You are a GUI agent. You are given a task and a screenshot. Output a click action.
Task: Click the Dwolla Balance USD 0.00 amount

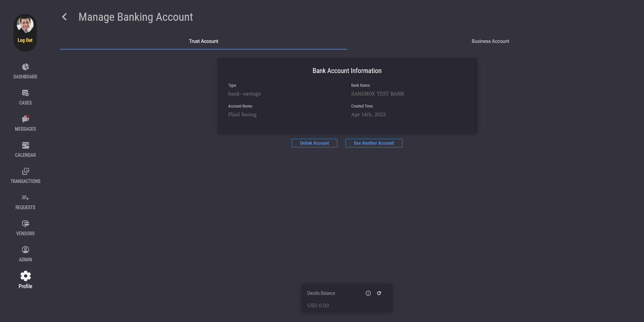[x=318, y=306]
